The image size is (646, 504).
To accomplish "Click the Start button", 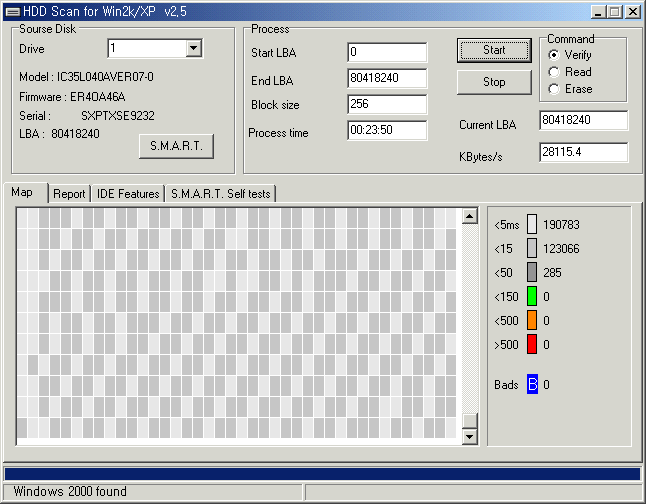I will 494,50.
